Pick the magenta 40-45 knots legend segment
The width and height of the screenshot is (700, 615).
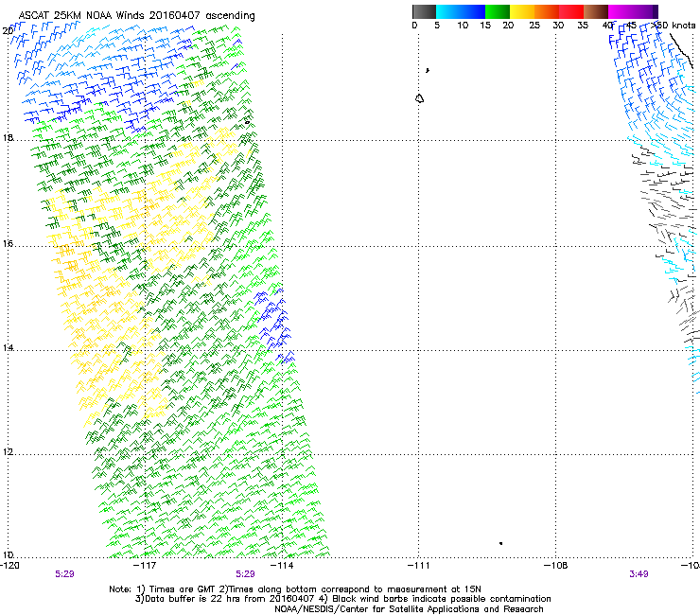tap(621, 11)
